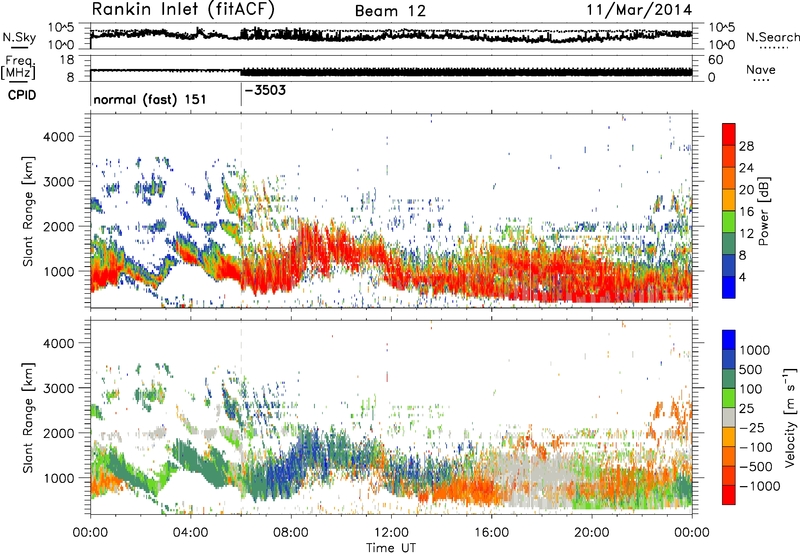Image resolution: width=800 pixels, height=554 pixels.
Task: Click the "Rankin Inlet (fitACF)" plot title
Action: pos(183,9)
